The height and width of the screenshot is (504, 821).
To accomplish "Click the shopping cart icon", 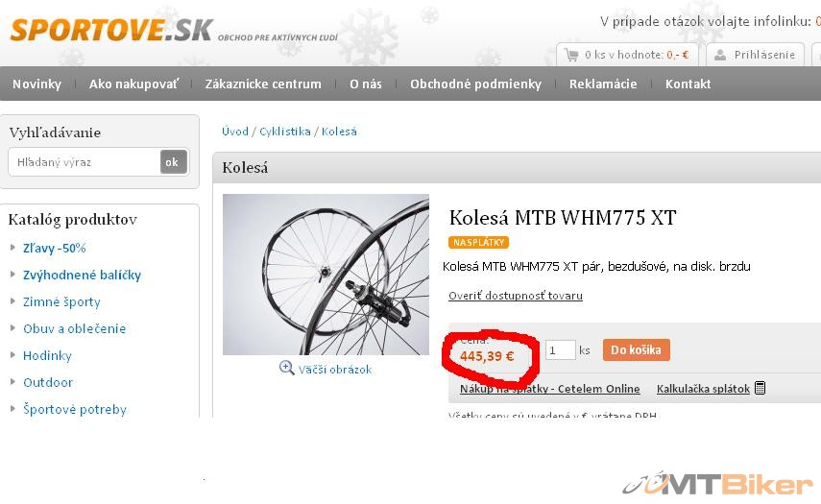I will tap(571, 55).
